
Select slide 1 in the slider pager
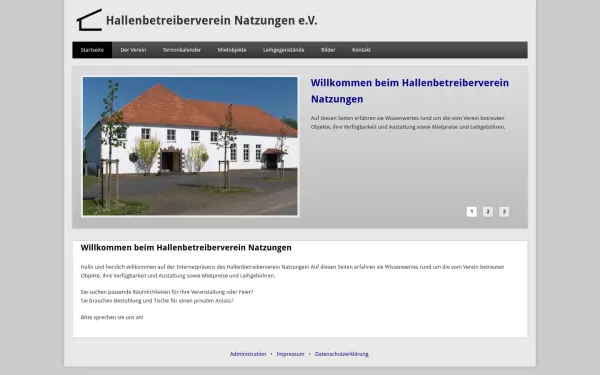471,212
